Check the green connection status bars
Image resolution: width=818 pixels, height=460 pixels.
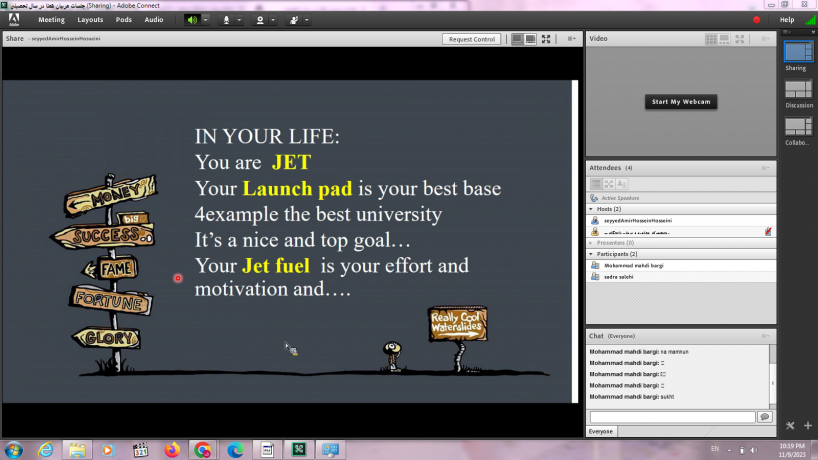pos(811,20)
